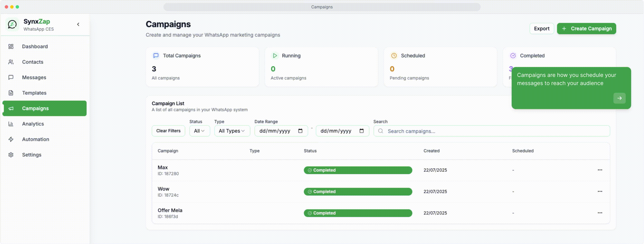The height and width of the screenshot is (244, 644).
Task: Click the Settings gear icon
Action: click(11, 155)
